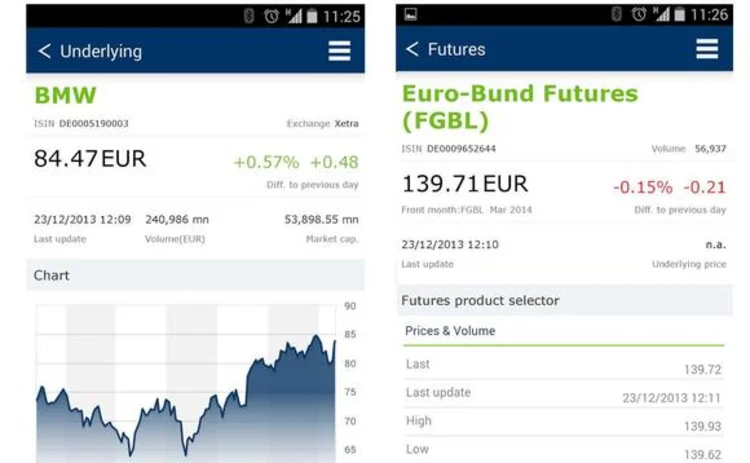Expand the Chart section header
This screenshot has height=463, width=750.
click(x=195, y=275)
